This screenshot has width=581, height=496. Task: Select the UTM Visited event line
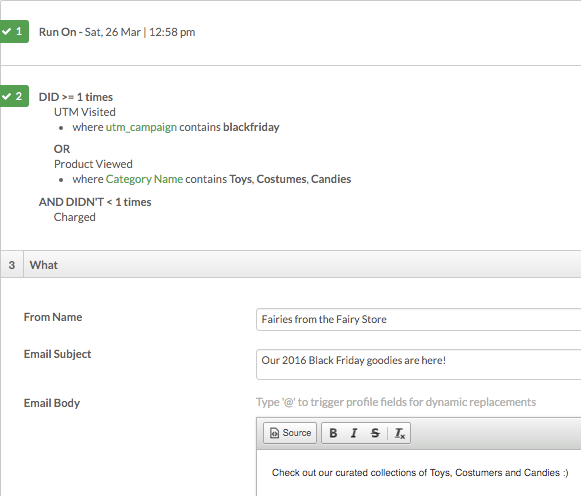[85, 112]
